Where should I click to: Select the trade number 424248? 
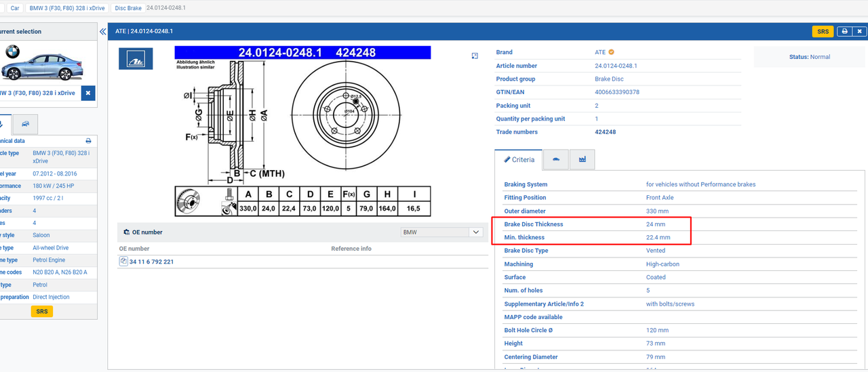coord(605,132)
